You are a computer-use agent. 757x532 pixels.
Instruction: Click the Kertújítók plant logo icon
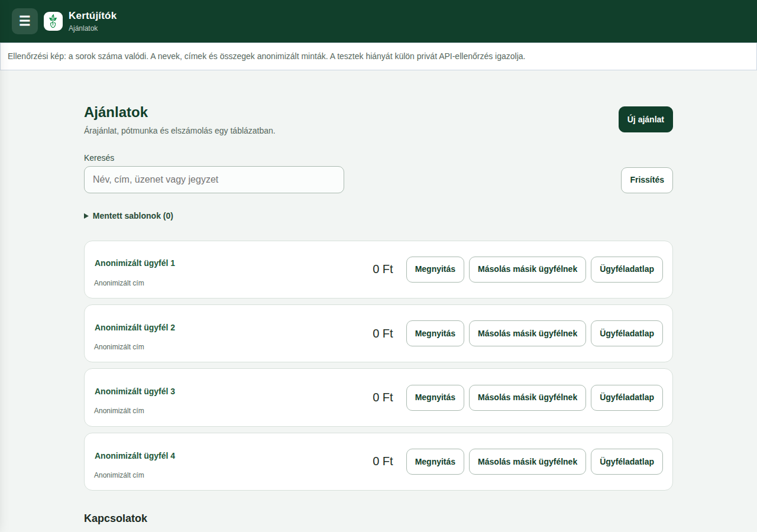point(53,21)
